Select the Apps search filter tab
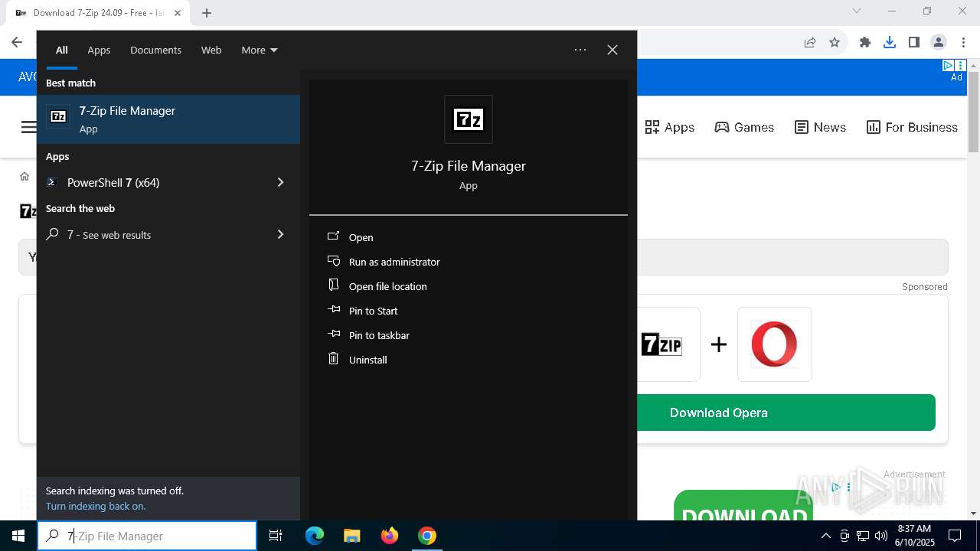The height and width of the screenshot is (551, 980). pyautogui.click(x=99, y=50)
